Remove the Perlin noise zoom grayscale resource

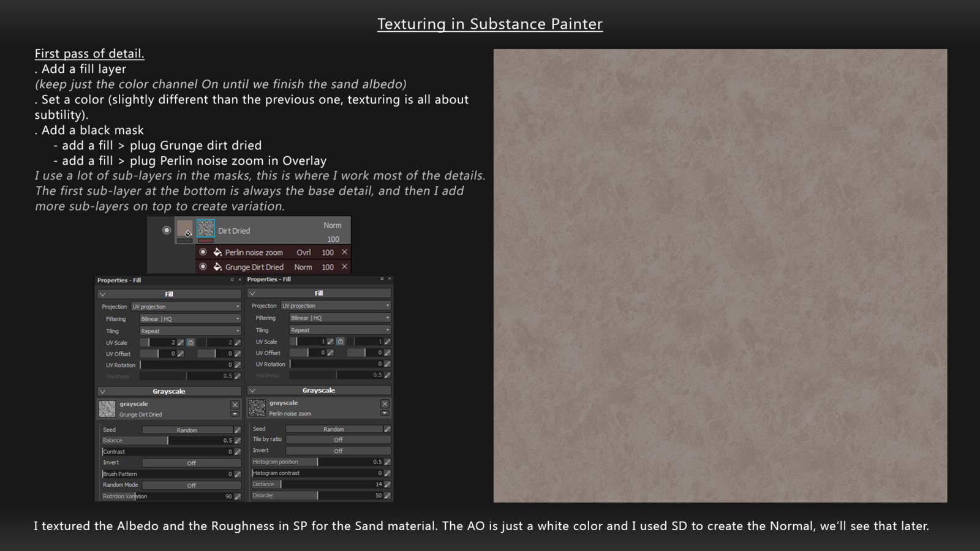pos(385,403)
